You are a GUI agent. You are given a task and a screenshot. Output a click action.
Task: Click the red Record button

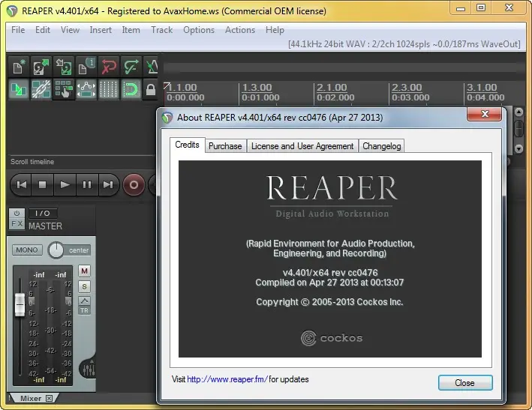(134, 184)
